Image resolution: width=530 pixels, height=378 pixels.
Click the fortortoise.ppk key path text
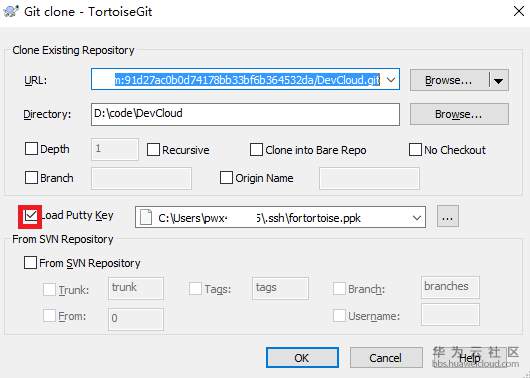[x=259, y=218]
